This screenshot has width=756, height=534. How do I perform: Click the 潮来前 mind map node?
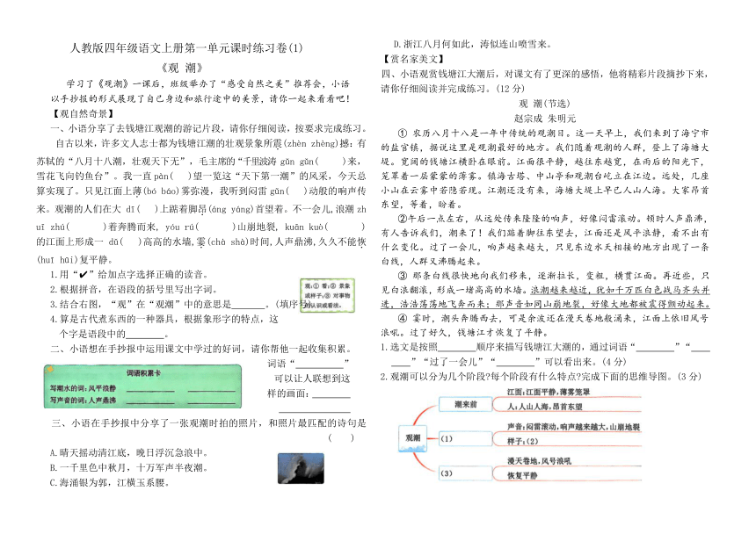point(465,404)
